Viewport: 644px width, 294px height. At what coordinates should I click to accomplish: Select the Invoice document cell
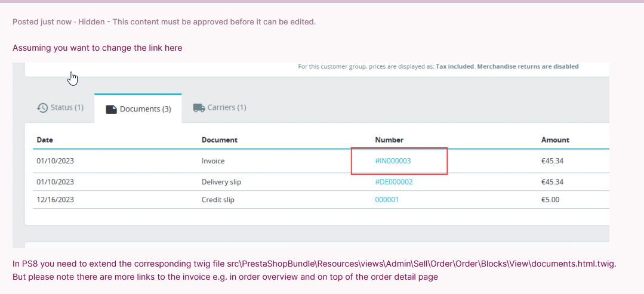pyautogui.click(x=213, y=161)
